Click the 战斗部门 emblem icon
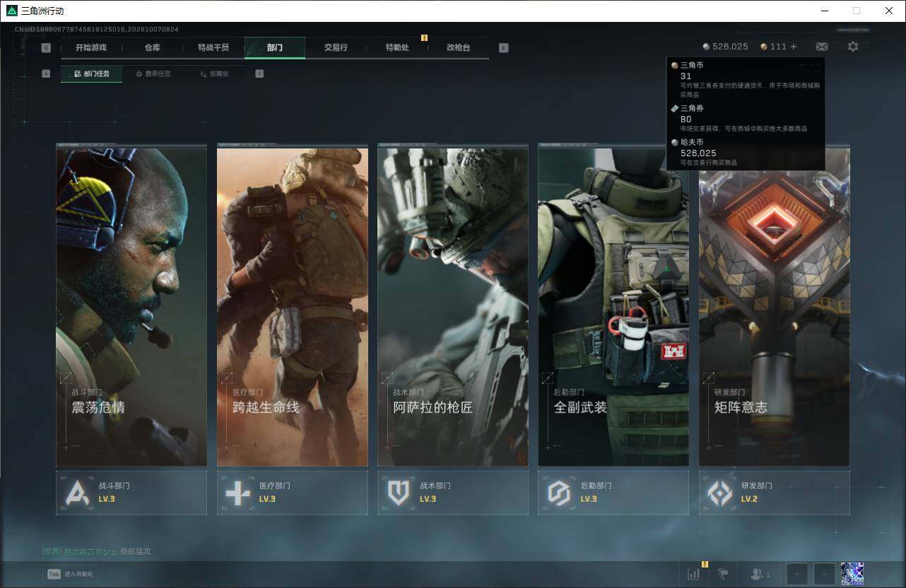The image size is (906, 588). 78,493
